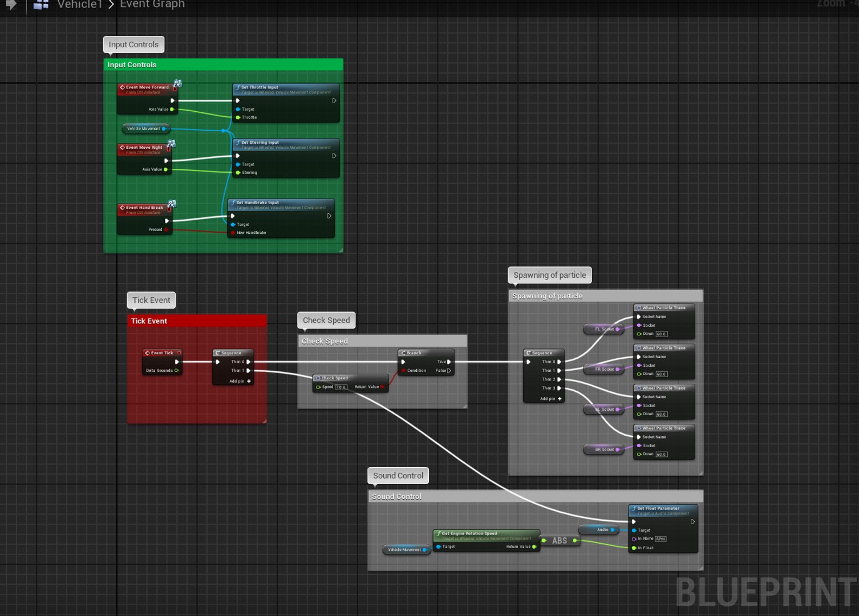Select the BL Socket variable node
The image size is (859, 616).
pyautogui.click(x=604, y=409)
